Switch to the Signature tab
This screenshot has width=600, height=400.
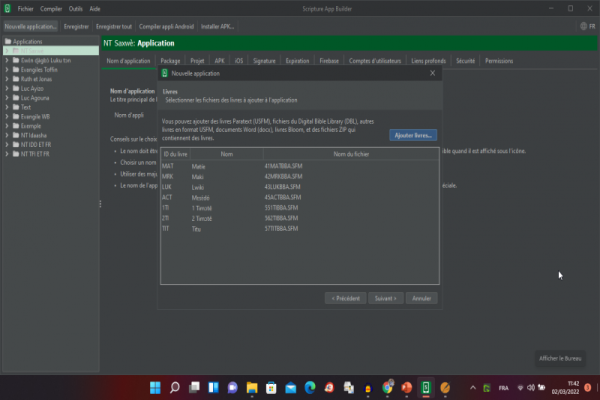pos(264,61)
